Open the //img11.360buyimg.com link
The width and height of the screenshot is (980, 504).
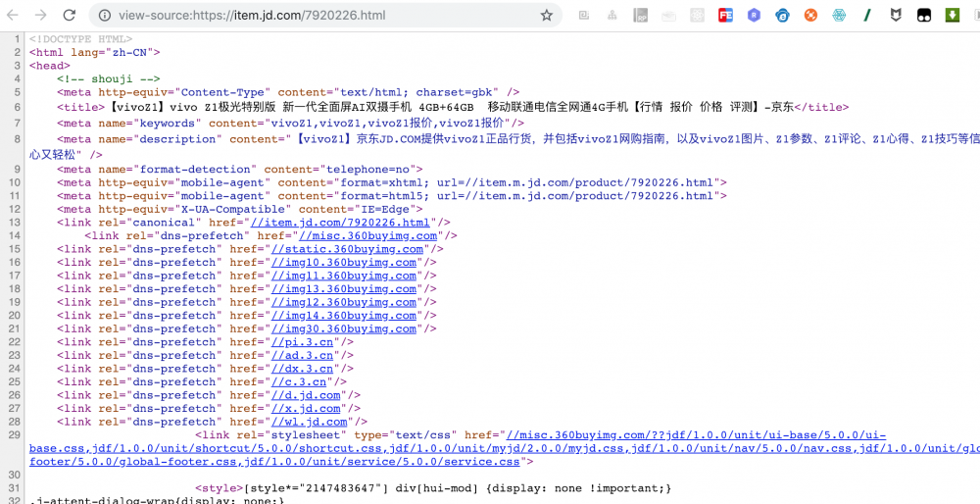[344, 276]
